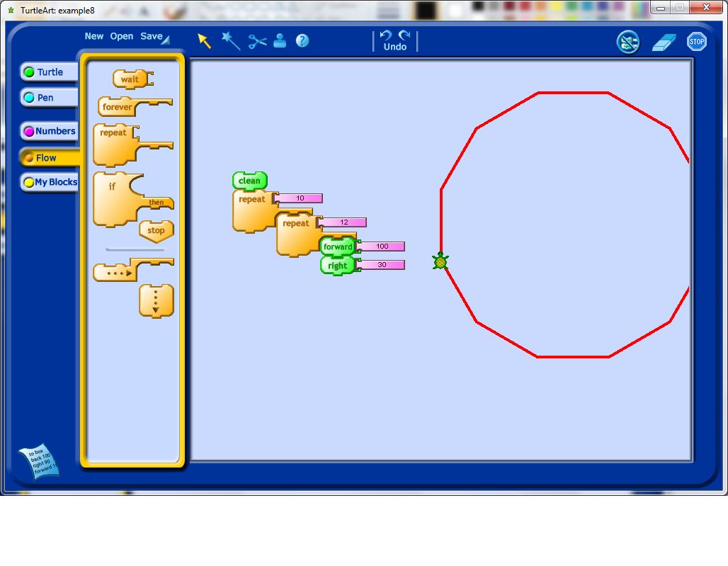
Task: Click the blue note page icon
Action: pos(39,462)
